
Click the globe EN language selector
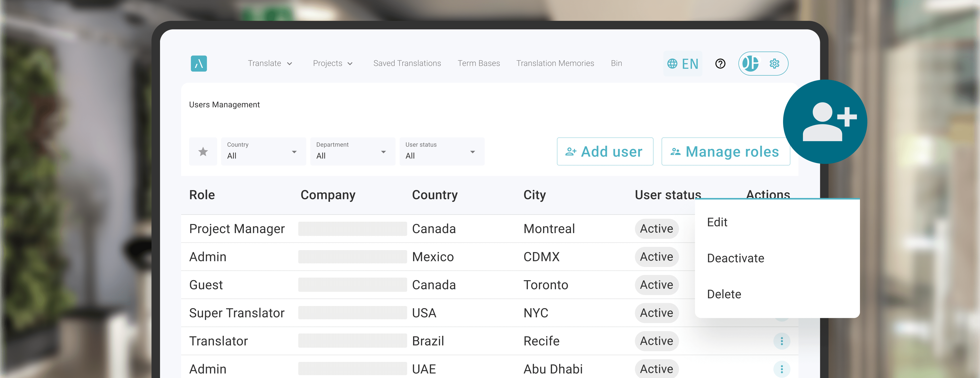pos(683,63)
